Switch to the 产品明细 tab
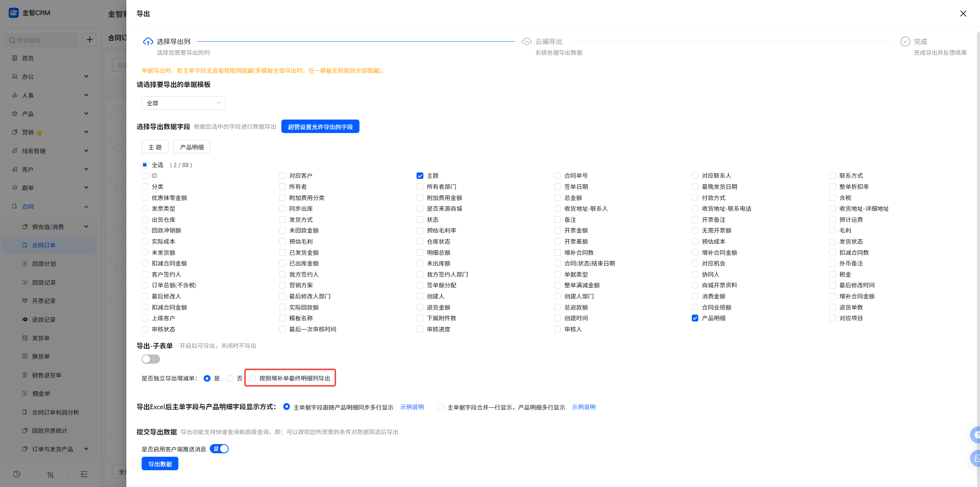 [x=191, y=147]
